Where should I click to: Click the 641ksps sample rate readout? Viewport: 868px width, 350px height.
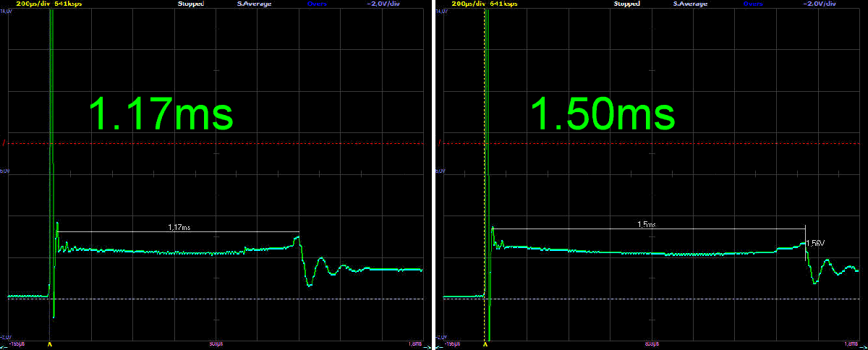pos(503,4)
